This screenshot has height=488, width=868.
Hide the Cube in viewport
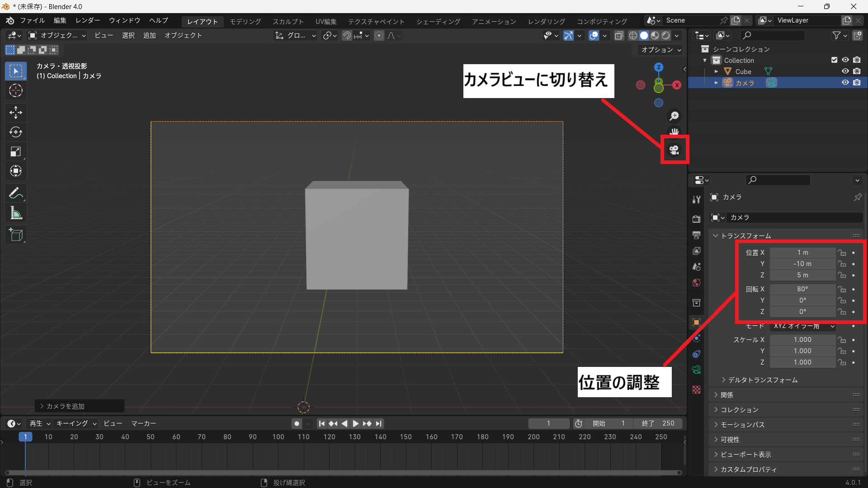(845, 71)
